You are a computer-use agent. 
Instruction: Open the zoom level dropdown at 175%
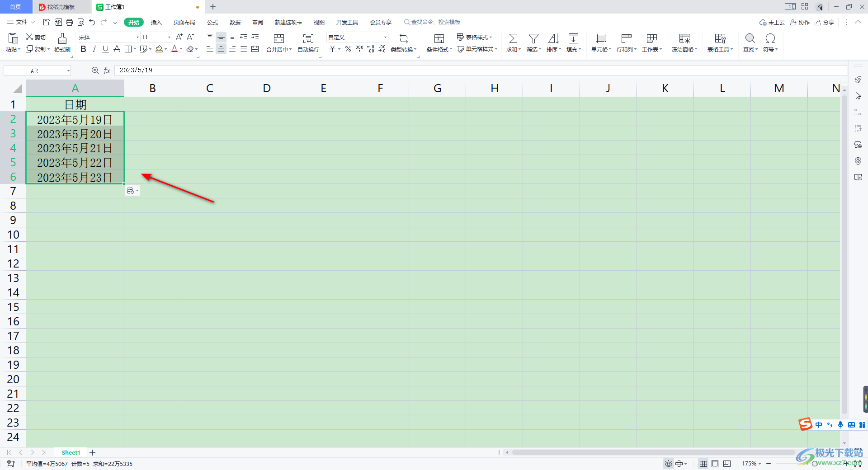759,464
